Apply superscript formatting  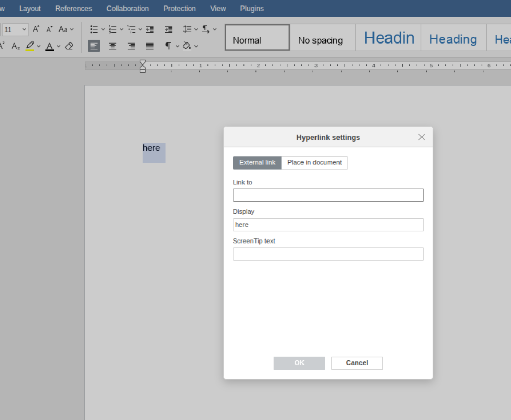click(x=2, y=46)
